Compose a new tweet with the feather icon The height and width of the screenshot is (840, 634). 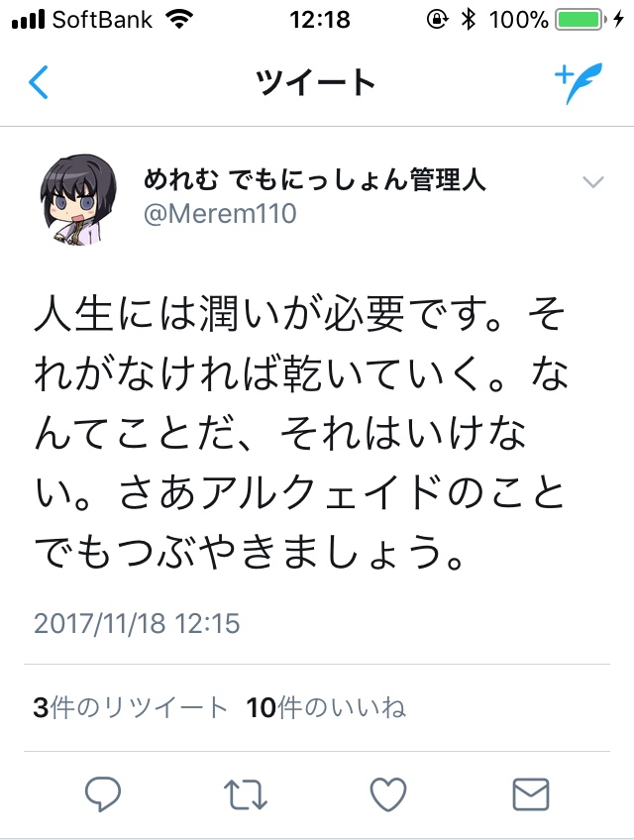click(579, 82)
